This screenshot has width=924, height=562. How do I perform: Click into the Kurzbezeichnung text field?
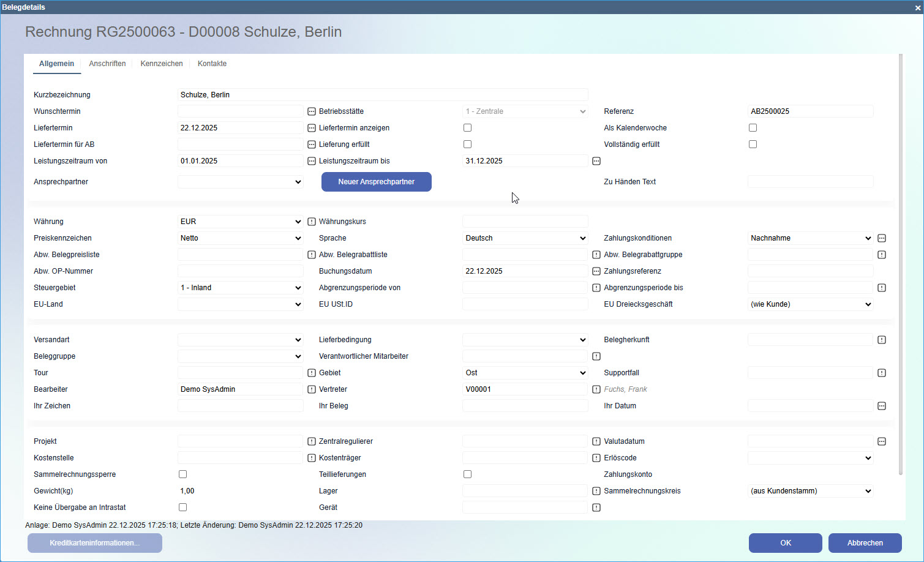[383, 95]
